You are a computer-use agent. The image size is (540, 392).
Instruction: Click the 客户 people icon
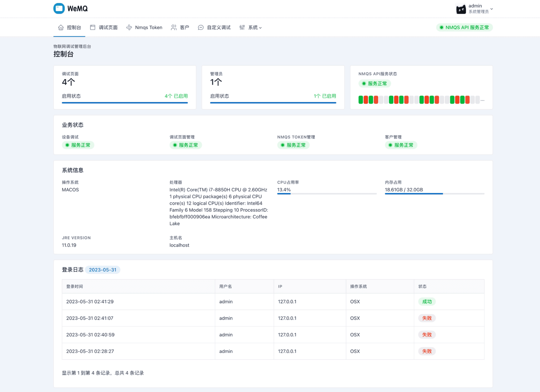click(x=174, y=27)
